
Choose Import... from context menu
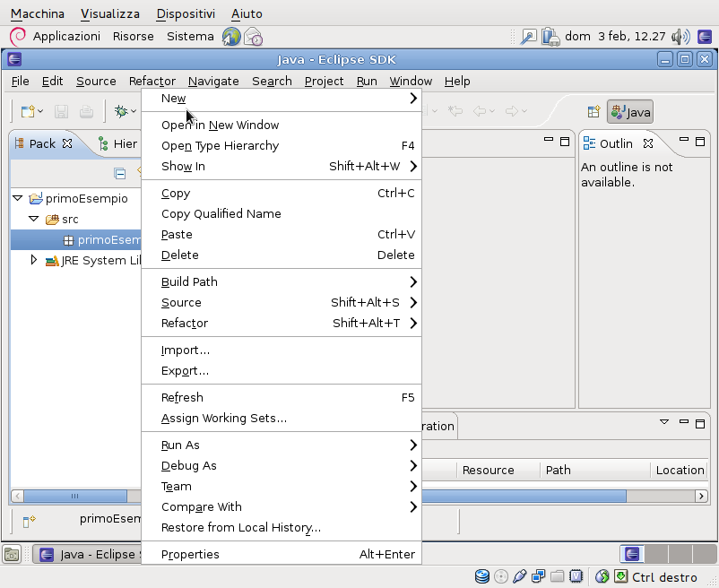[x=282, y=350]
